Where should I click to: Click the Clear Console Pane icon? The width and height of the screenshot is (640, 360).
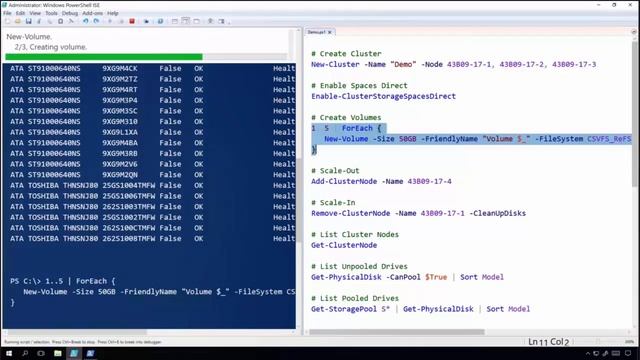tap(71, 21)
